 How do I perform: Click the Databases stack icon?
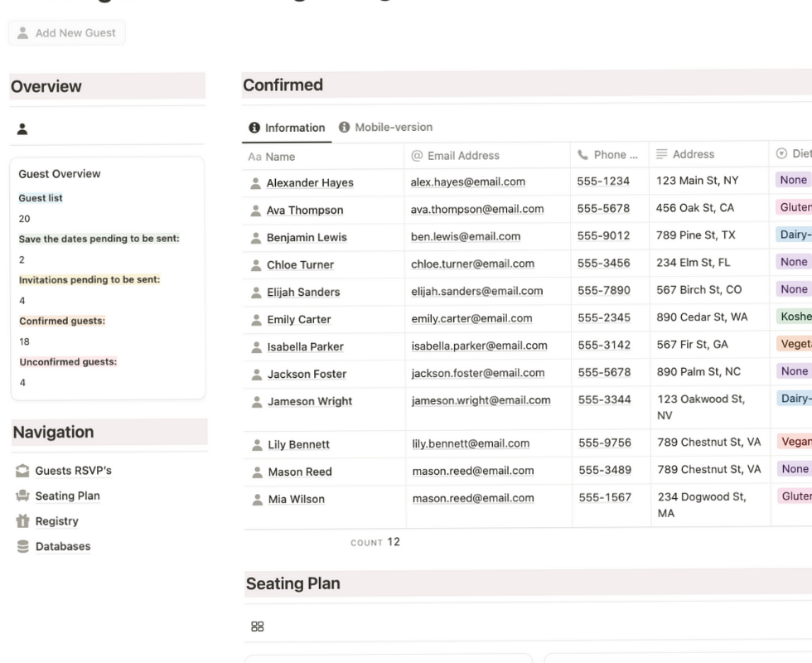tap(24, 545)
